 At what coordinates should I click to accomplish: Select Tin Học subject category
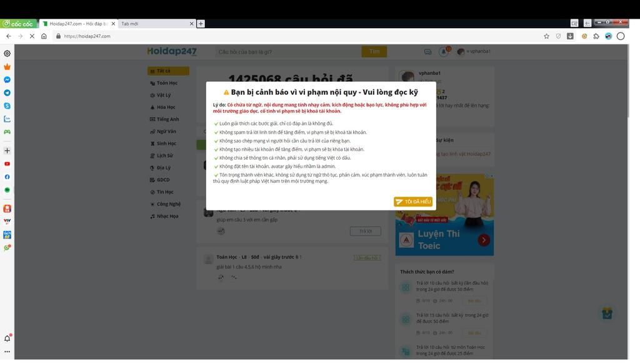[x=162, y=192]
